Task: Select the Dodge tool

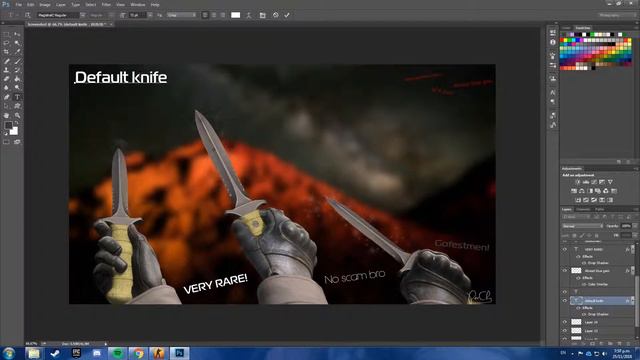Action: point(17,88)
